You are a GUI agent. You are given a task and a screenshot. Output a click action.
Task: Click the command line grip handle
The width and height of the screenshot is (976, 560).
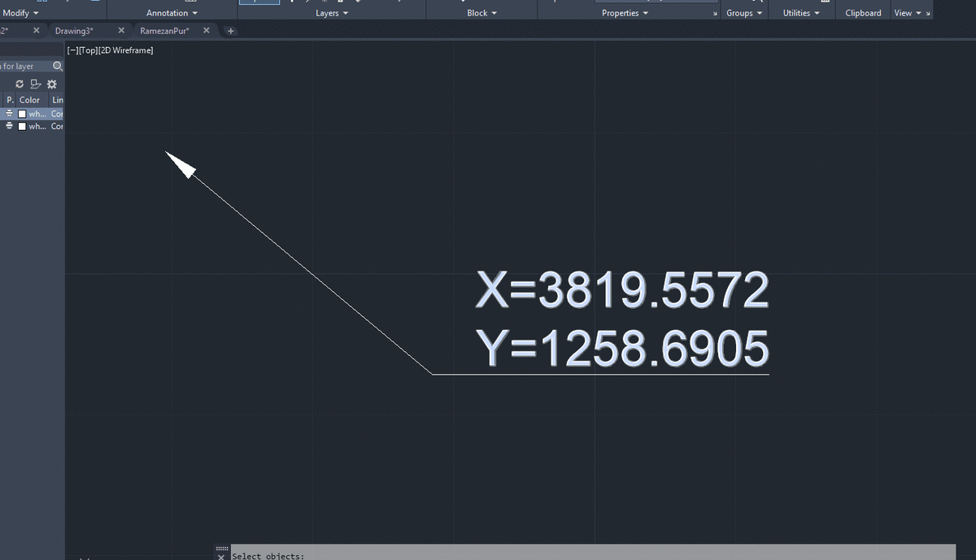tap(221, 550)
